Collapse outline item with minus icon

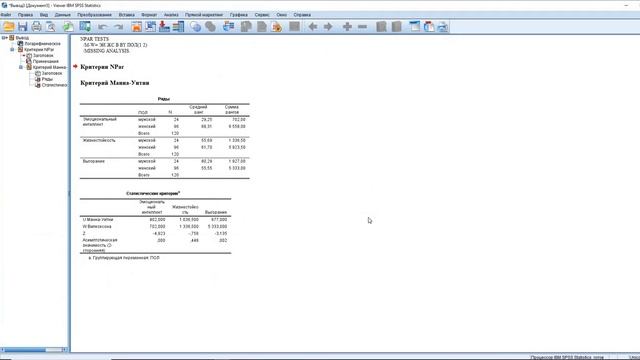pyautogui.click(x=362, y=27)
